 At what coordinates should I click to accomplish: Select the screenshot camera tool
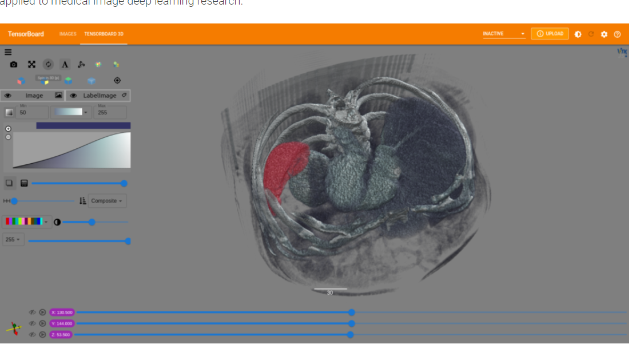[x=13, y=64]
